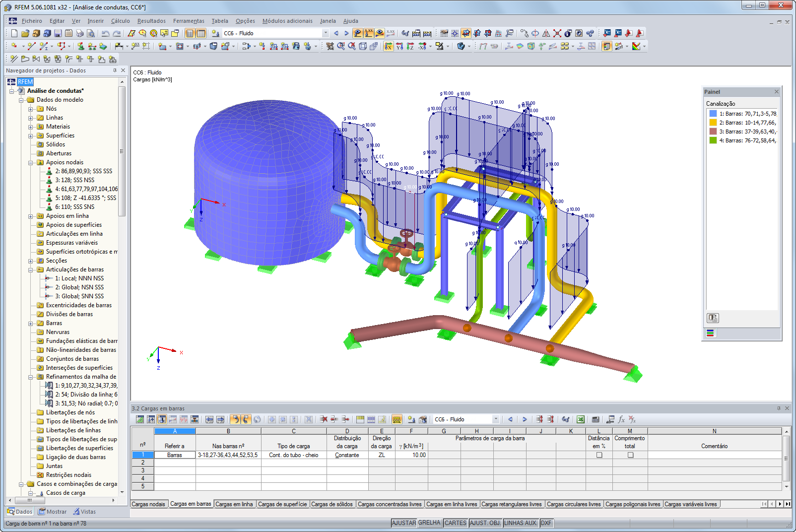
Task: Click the blue swatch for Barras 70,71,3-5,78
Action: click(x=713, y=114)
